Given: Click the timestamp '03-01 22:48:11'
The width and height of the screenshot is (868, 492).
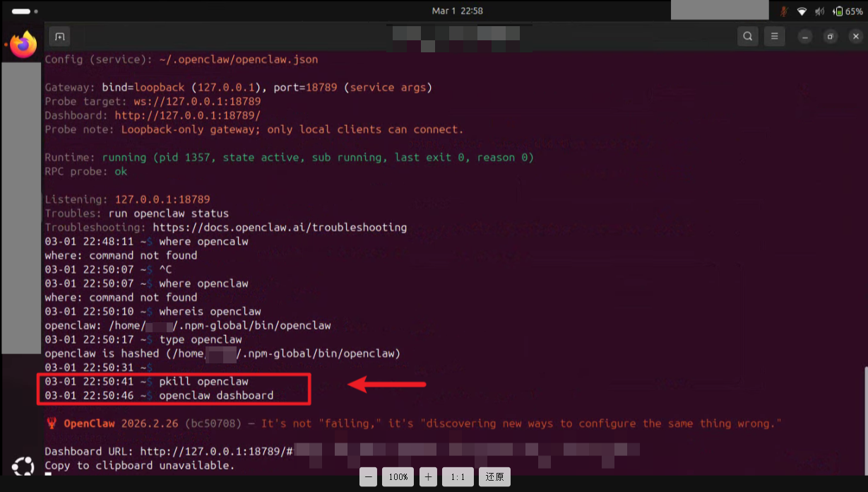Looking at the screenshot, I should (89, 242).
